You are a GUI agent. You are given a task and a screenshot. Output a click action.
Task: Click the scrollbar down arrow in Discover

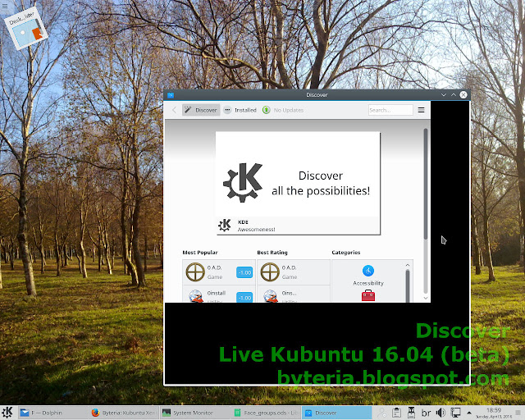coord(426,298)
